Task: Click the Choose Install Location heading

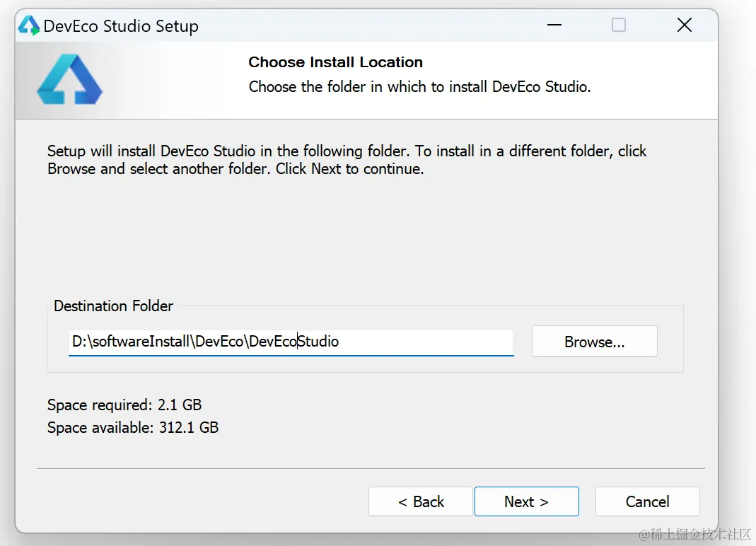Action: pos(335,62)
